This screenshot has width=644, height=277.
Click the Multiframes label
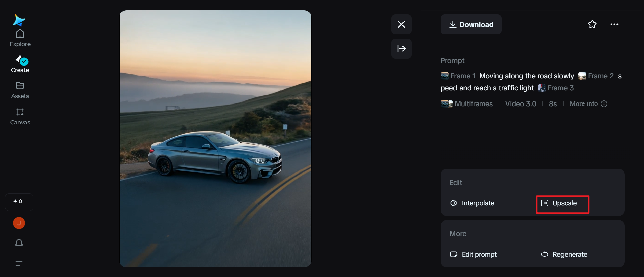(x=474, y=104)
